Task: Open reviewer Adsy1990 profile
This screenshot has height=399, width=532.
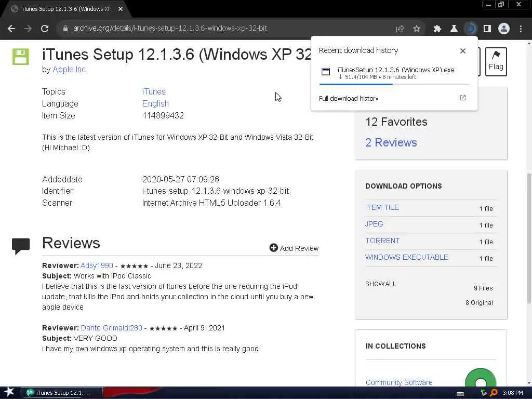Action: [97, 265]
